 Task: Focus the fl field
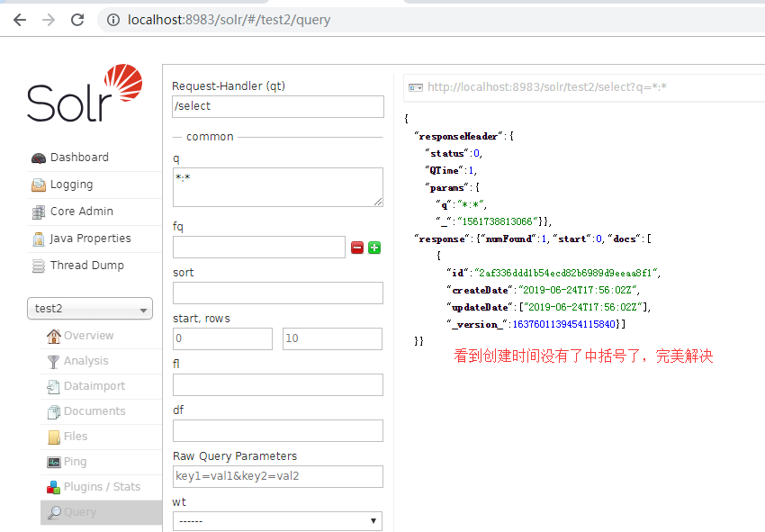point(278,385)
